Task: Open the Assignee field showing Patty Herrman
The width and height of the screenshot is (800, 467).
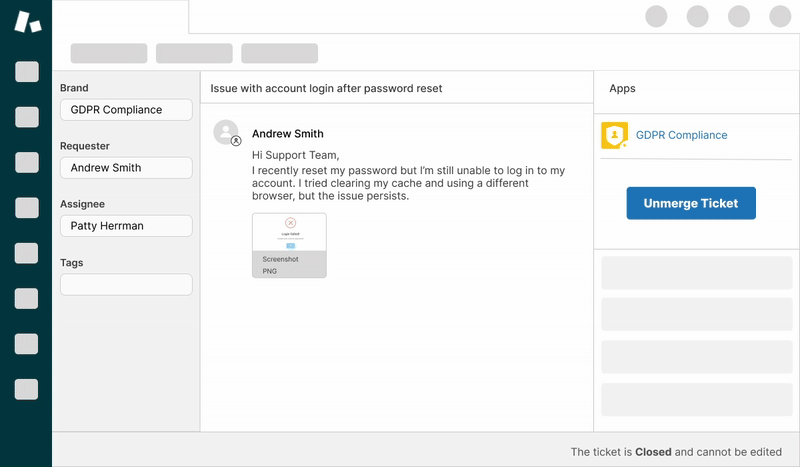Action: tap(126, 226)
